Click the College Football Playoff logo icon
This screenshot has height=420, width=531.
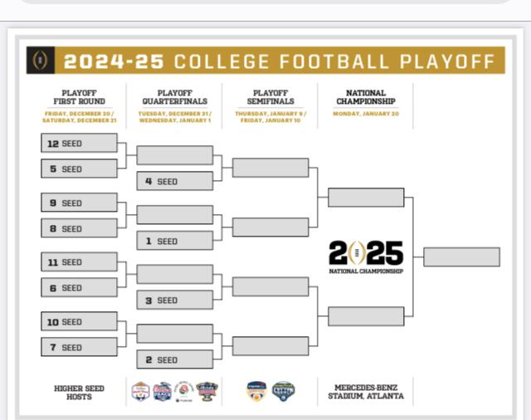41,61
